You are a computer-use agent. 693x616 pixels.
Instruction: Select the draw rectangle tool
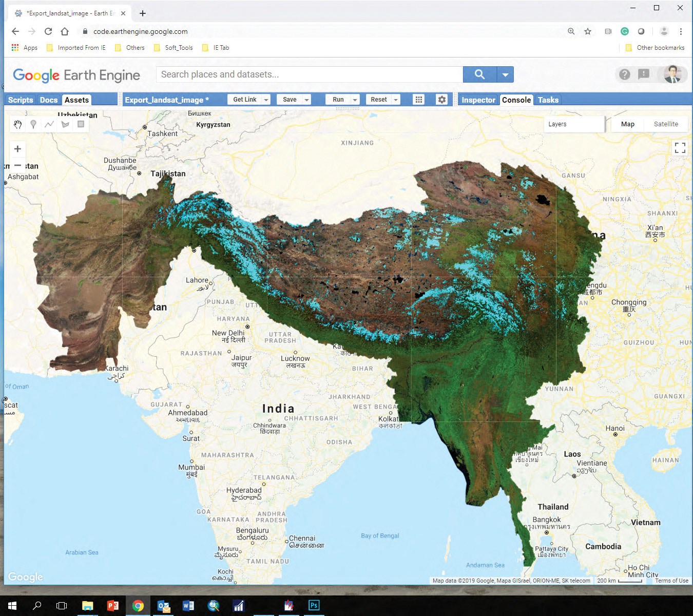(81, 124)
